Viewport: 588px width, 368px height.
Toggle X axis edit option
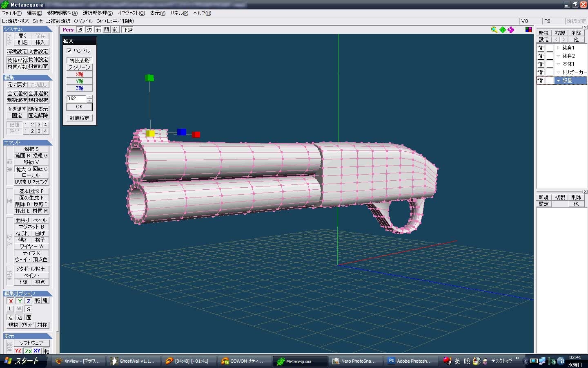pyautogui.click(x=11, y=301)
